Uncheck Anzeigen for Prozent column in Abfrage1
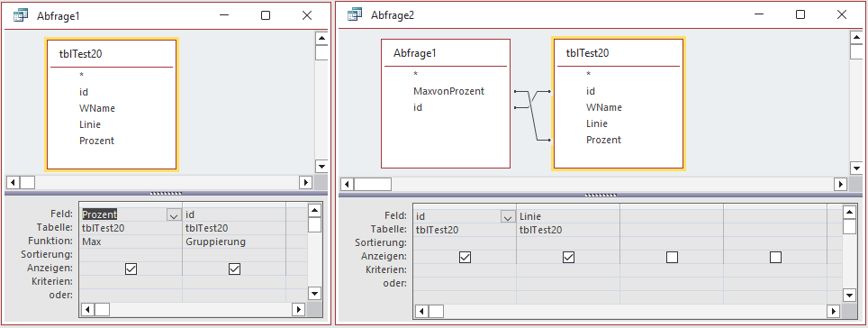Screen dimensions: 868x328 pyautogui.click(x=131, y=269)
